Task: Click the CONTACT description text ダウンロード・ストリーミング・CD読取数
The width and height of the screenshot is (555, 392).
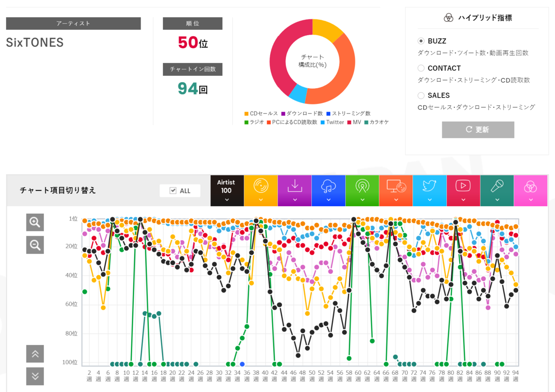Action: [474, 80]
